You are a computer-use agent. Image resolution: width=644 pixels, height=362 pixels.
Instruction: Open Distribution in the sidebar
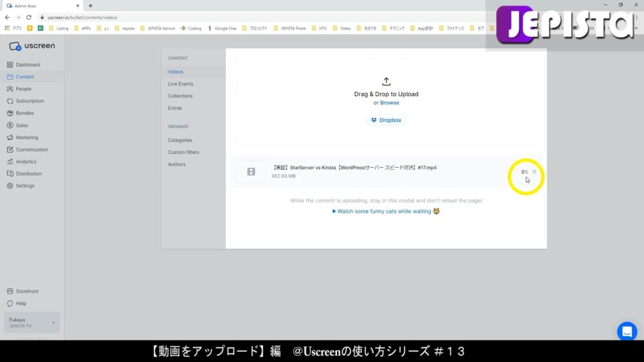coord(25,173)
